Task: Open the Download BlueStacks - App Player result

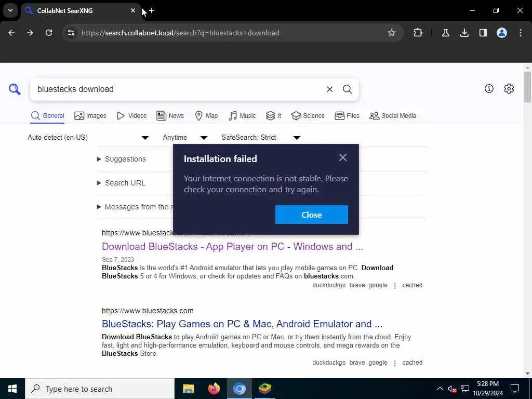Action: [x=232, y=246]
